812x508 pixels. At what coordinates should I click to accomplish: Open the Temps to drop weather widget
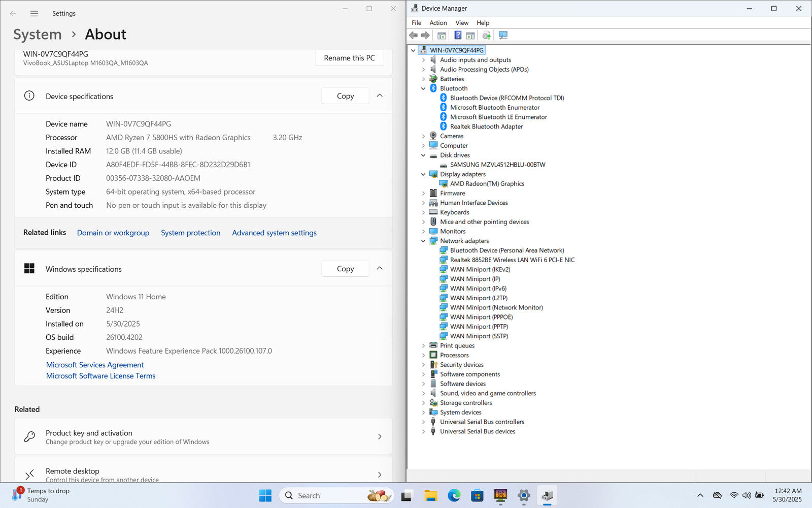pos(42,495)
